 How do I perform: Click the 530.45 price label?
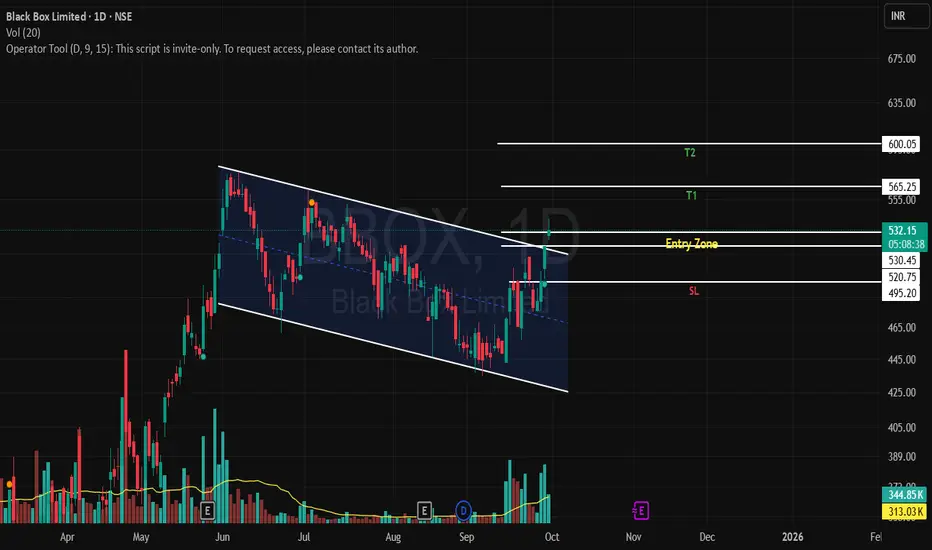[901, 260]
